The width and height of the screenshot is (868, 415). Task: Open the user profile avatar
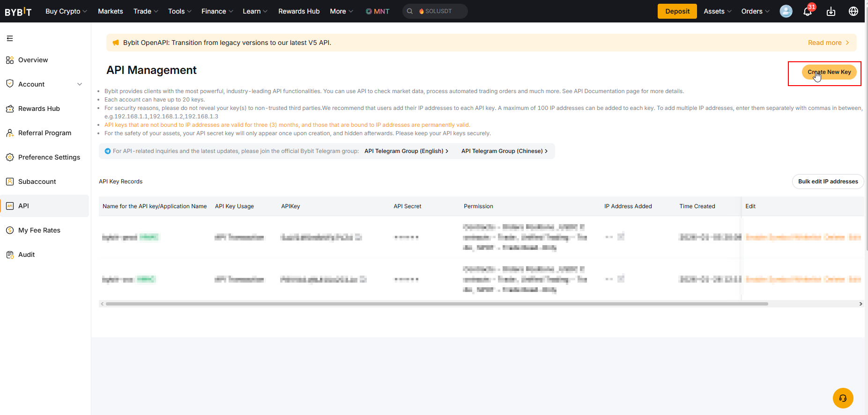tap(786, 11)
